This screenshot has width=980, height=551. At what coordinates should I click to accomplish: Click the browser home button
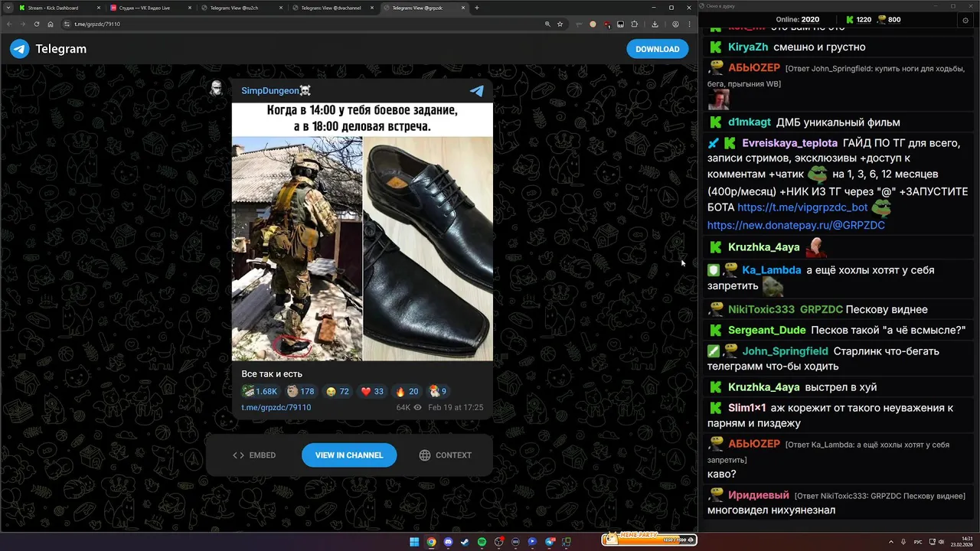click(x=51, y=24)
